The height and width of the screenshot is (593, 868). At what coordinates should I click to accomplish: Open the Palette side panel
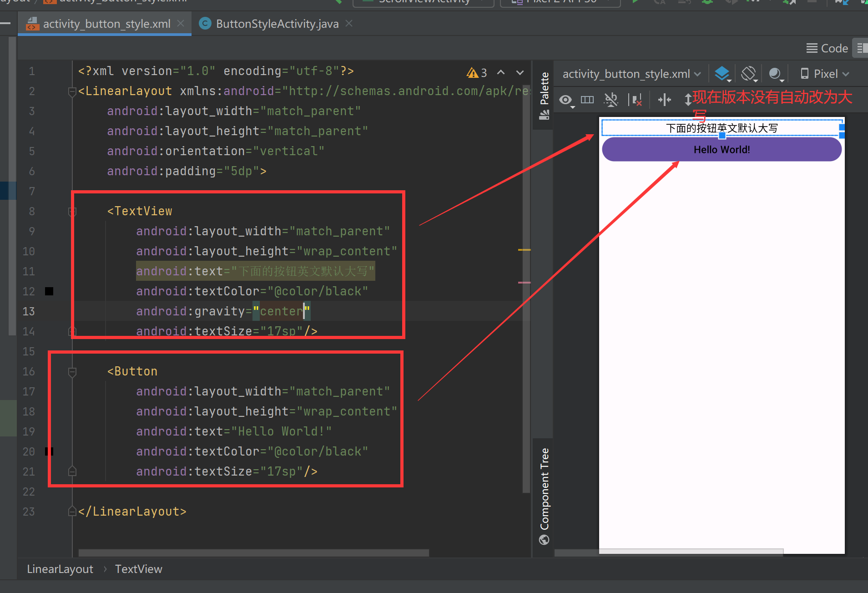click(x=544, y=96)
